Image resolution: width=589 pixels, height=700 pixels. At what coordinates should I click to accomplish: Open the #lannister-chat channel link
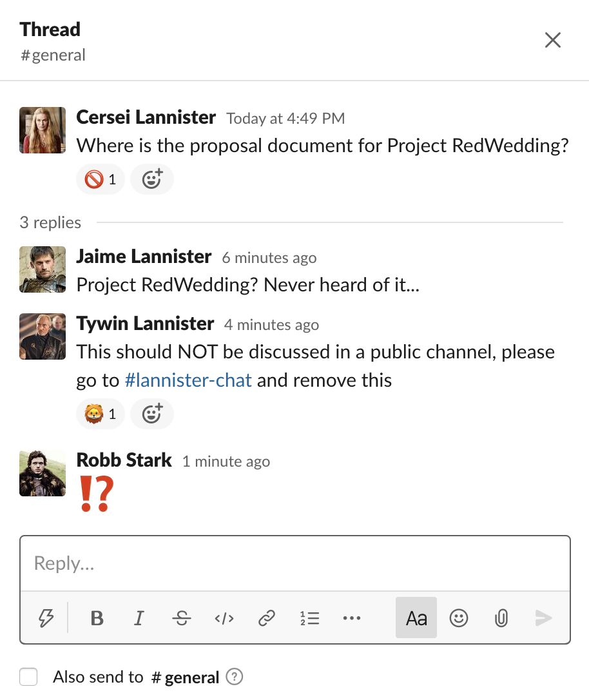click(x=188, y=380)
